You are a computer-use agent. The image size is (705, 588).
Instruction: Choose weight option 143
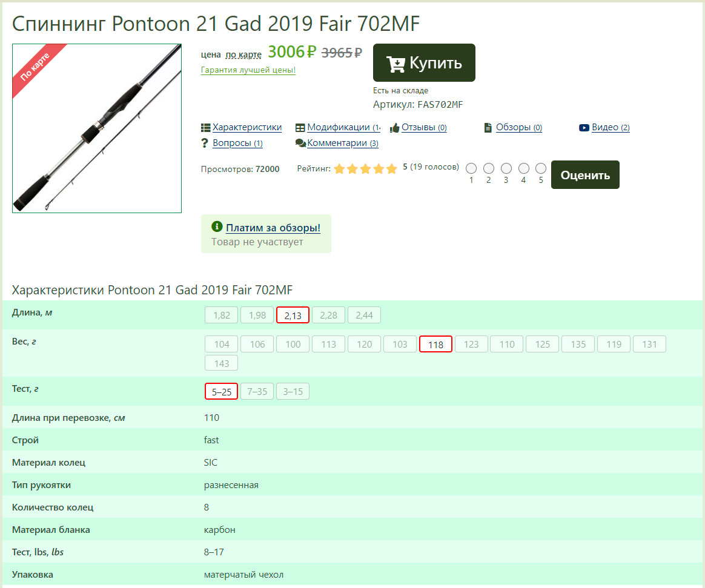click(221, 363)
